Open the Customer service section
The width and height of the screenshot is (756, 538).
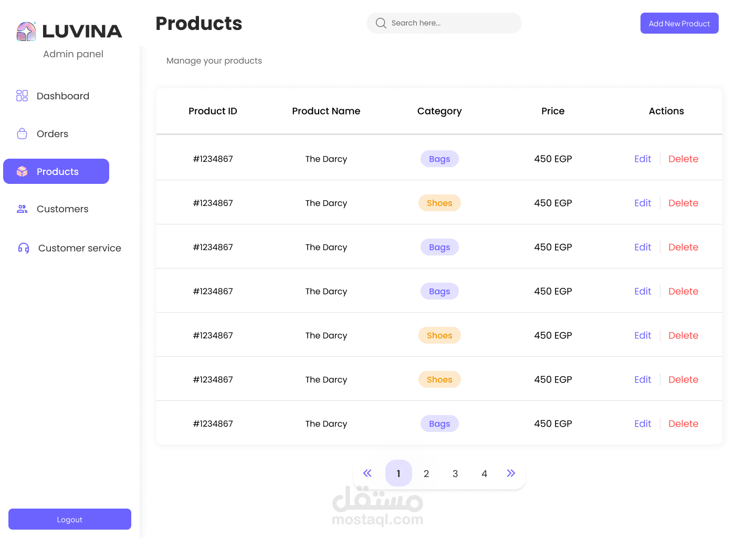click(x=79, y=248)
